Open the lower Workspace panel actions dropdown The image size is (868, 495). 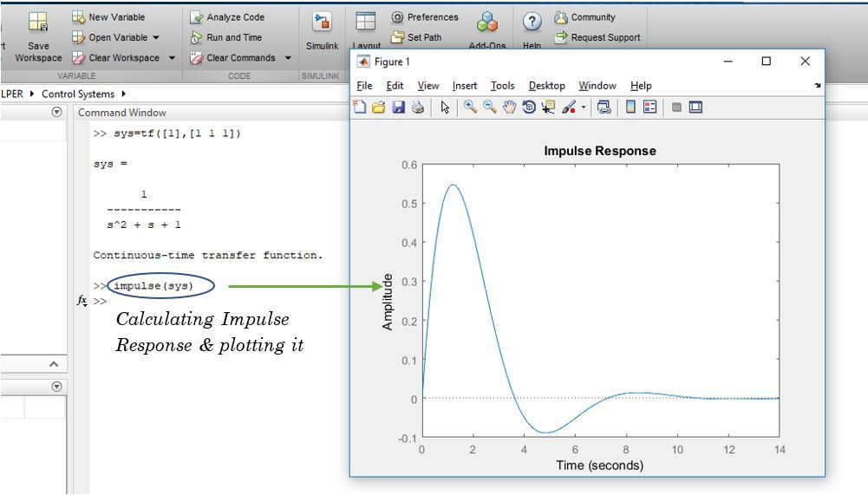tap(56, 387)
